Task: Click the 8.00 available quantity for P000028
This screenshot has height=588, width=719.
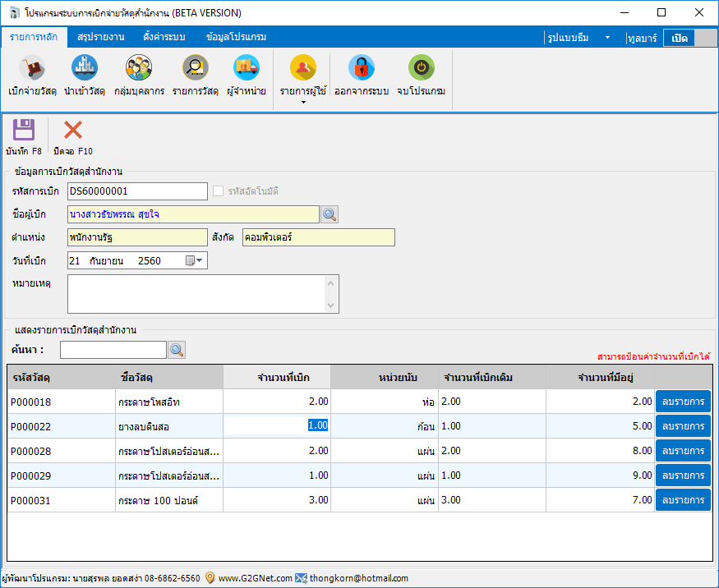Action: click(600, 452)
